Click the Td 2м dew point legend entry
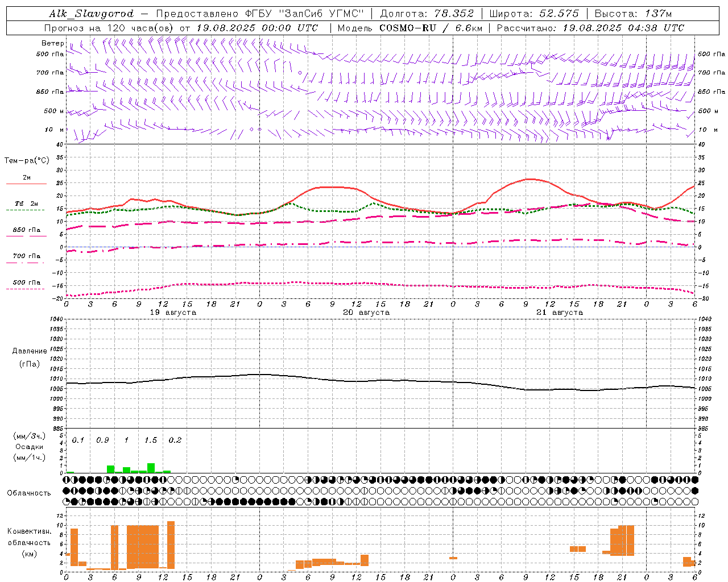728x582 pixels. point(26,203)
